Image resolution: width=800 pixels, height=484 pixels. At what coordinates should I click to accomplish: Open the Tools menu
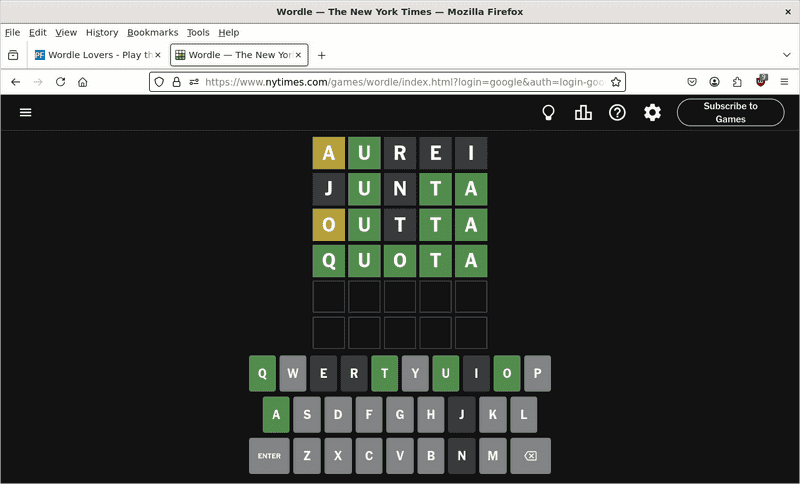pyautogui.click(x=198, y=33)
